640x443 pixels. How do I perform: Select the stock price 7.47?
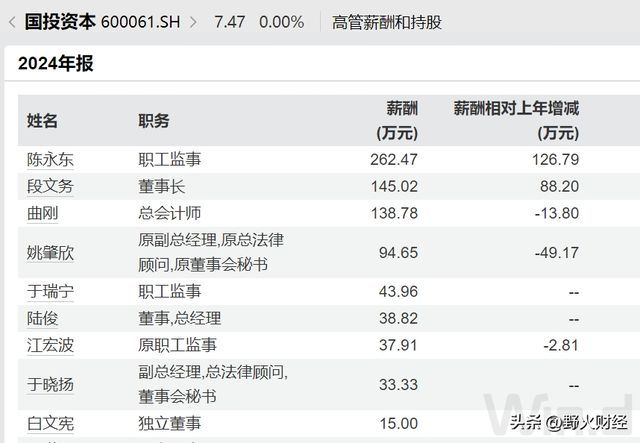(x=229, y=22)
